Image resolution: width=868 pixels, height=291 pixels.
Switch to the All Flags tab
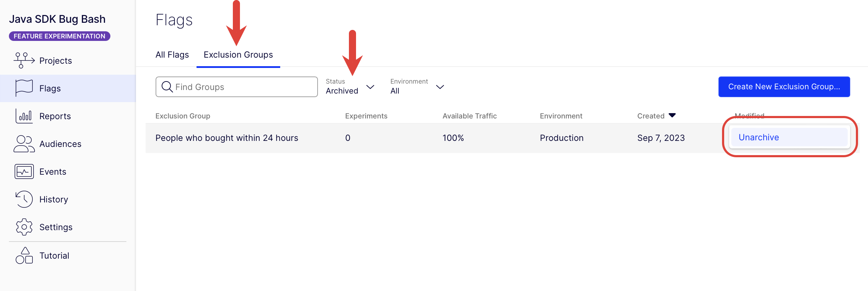(x=172, y=55)
